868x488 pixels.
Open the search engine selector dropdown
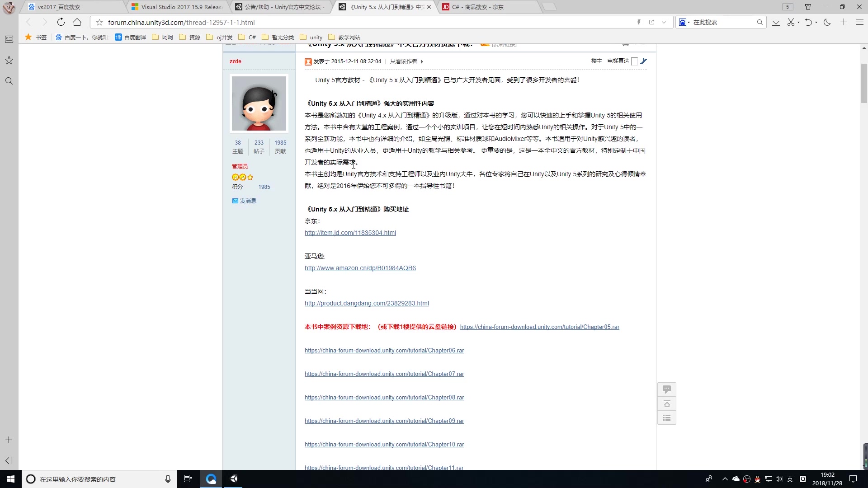click(x=684, y=22)
